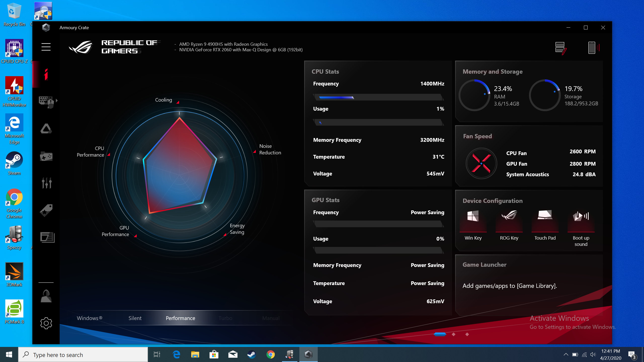Open the Action Center notifications

[632, 355]
